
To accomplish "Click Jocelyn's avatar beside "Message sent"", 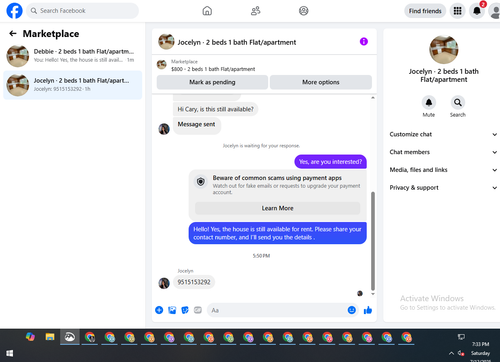I will (x=164, y=129).
